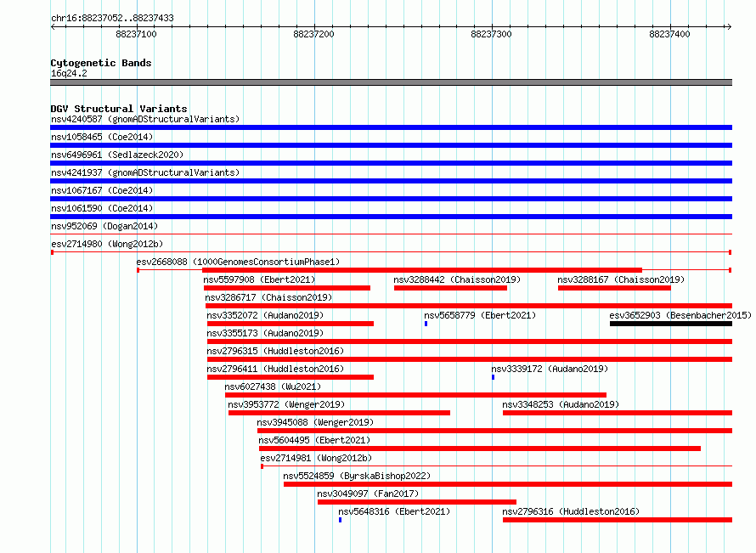Open variant nsv6496961 (Sedlazeck2020)
Image resolution: width=756 pixels, height=553 pixels.
coord(117,155)
